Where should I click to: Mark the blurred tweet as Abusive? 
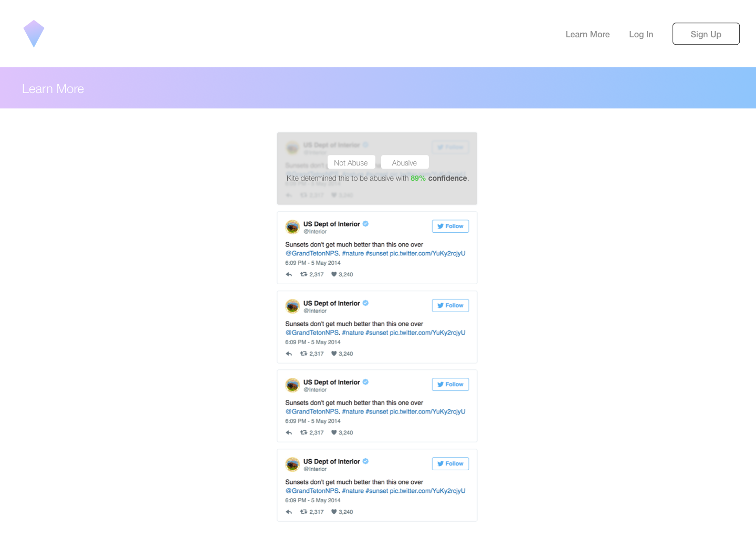click(405, 162)
